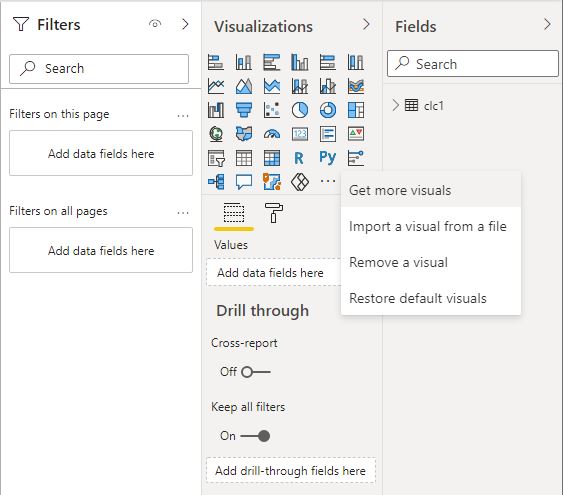The image size is (563, 495).
Task: Open options for Filters on this page
Action: click(x=183, y=116)
